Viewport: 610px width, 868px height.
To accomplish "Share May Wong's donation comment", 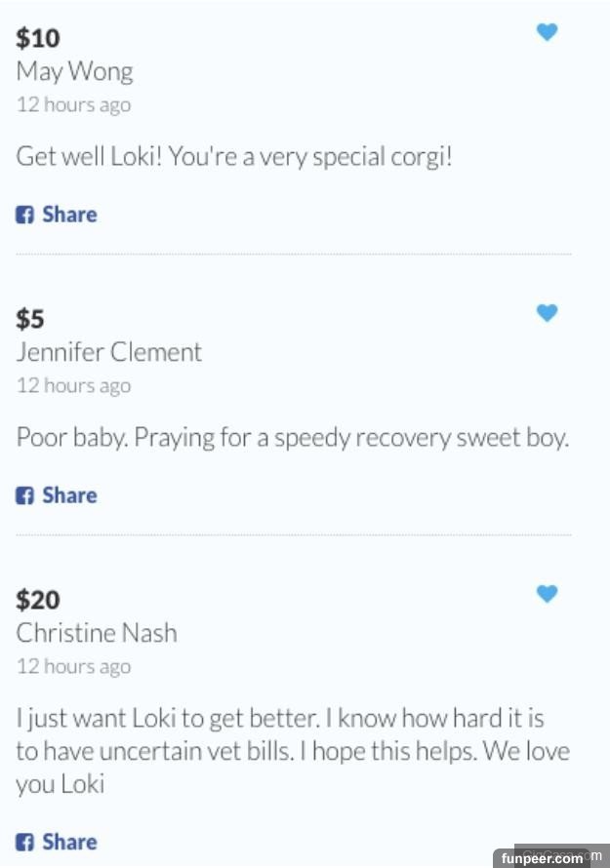I will [69, 215].
